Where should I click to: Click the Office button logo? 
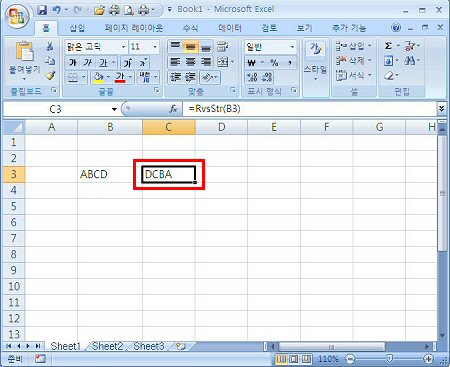[17, 15]
